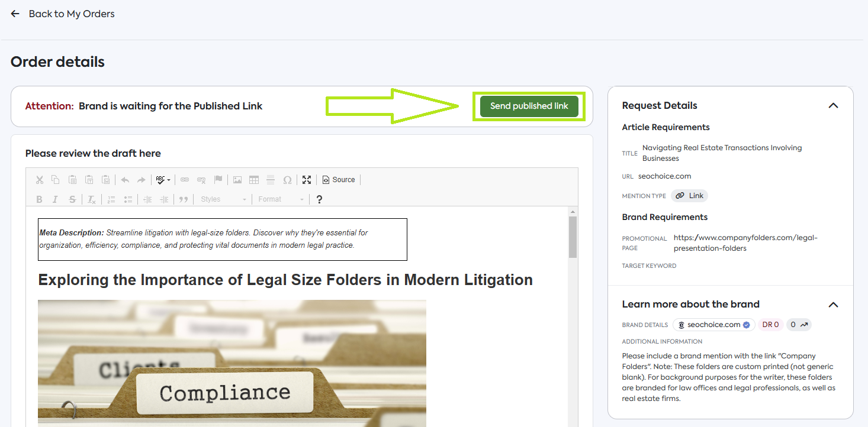Toggle Strikethrough formatting
Image resolution: width=868 pixels, height=427 pixels.
click(x=72, y=199)
